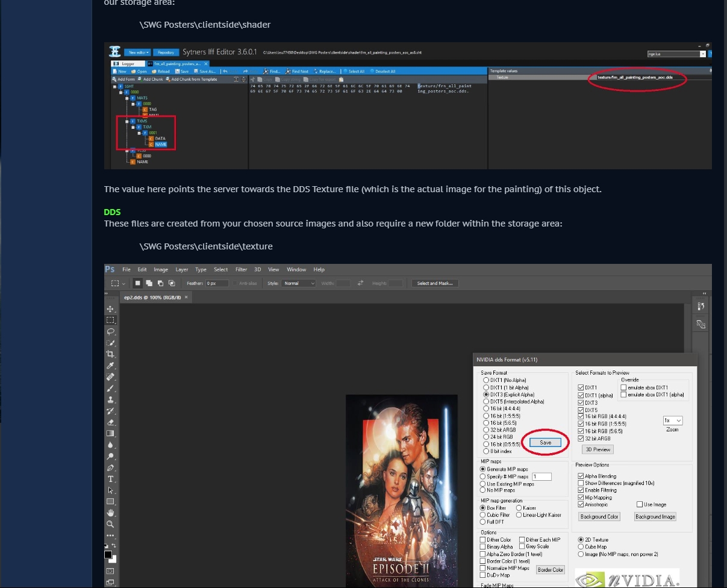Select the Cube Map texture type
The height and width of the screenshot is (588, 727).
tap(593, 547)
